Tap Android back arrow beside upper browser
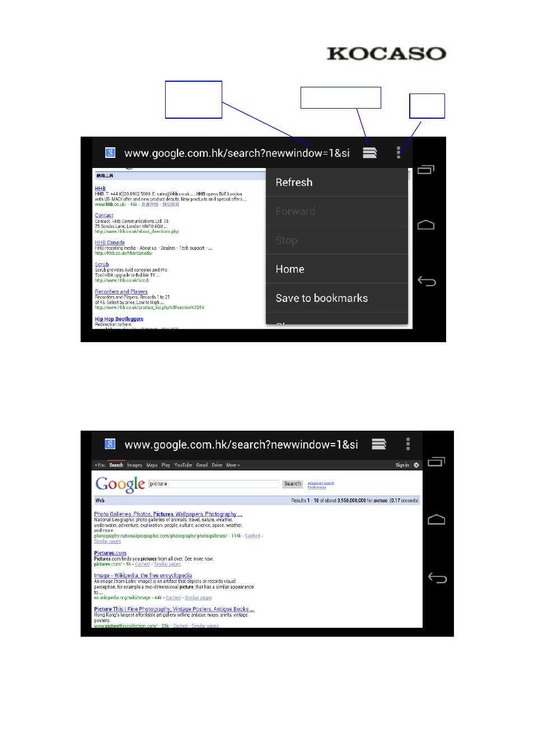Viewport: 534px width, 756px height. 427,281
